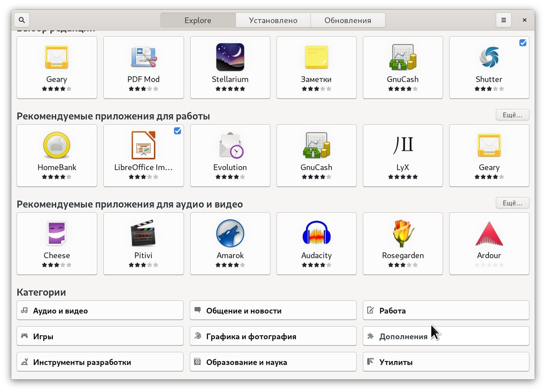Click the empty star rating under Ardour
The image size is (546, 392).
pos(489,265)
